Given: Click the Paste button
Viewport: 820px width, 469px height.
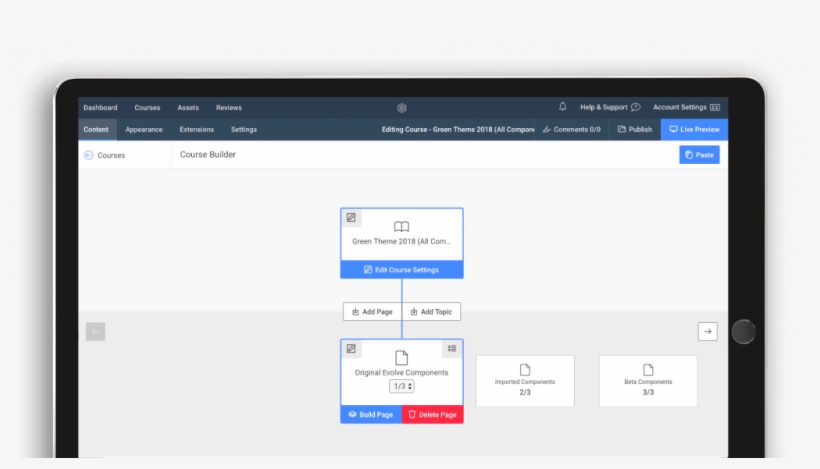Looking at the screenshot, I should [x=699, y=155].
